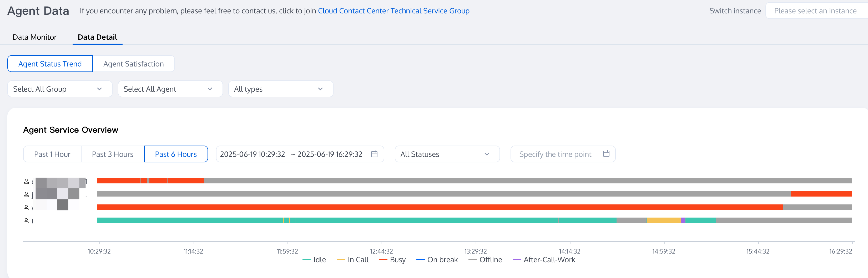
Task: Toggle the Busy legend series
Action: coord(392,260)
